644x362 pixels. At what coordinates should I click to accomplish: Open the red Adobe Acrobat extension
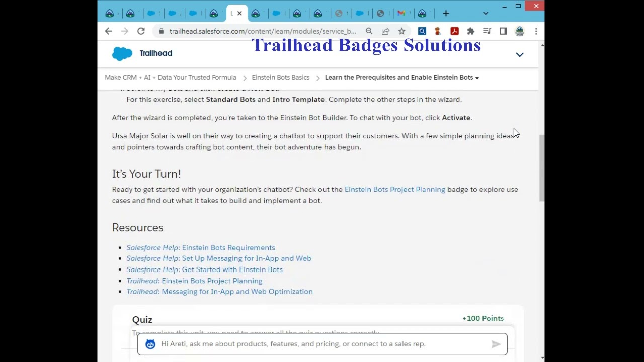454,31
